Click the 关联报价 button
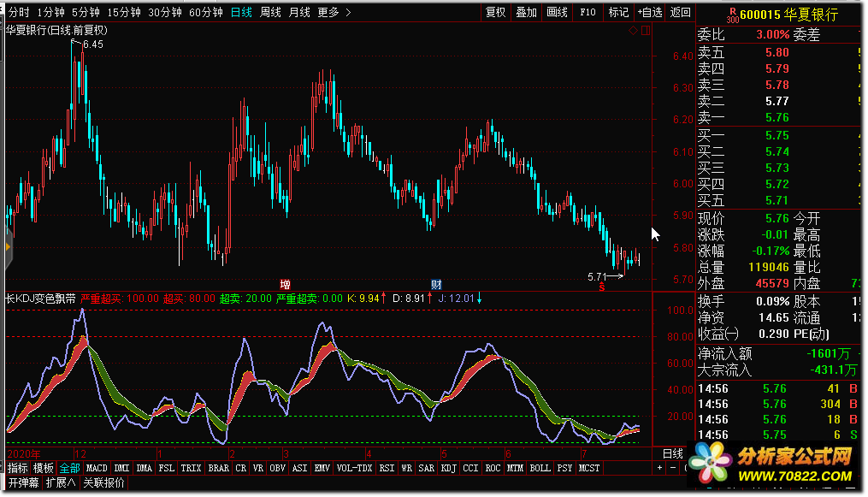Screen dimensions: 868x497 tap(103, 482)
